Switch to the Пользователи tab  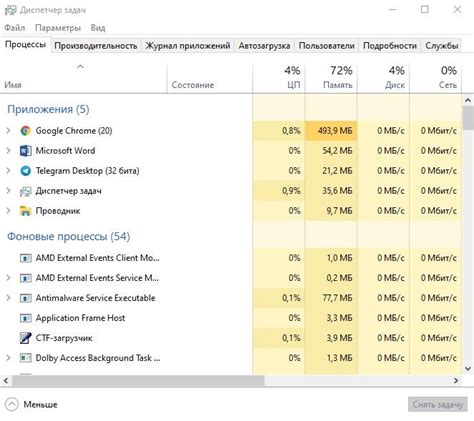pos(327,46)
